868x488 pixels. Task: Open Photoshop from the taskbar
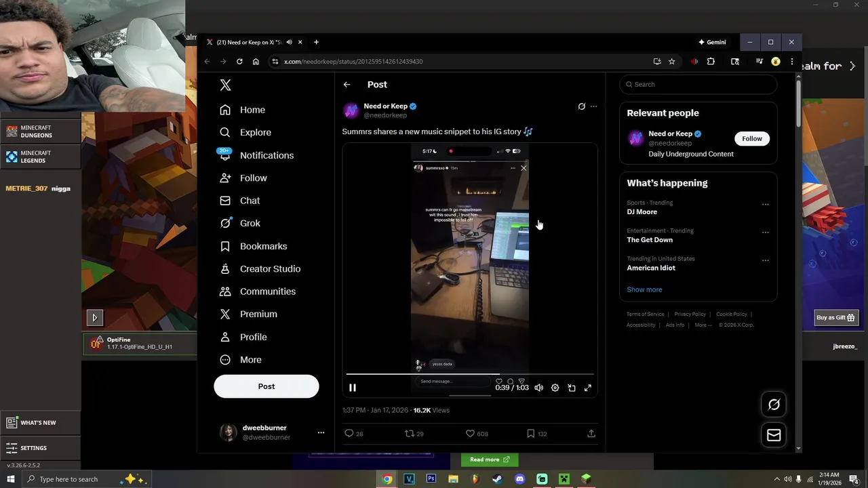[x=431, y=479]
